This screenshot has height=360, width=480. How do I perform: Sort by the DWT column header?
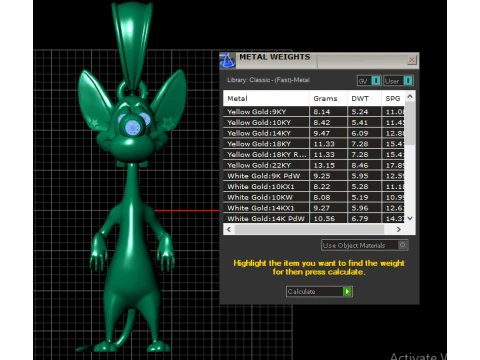click(x=364, y=98)
